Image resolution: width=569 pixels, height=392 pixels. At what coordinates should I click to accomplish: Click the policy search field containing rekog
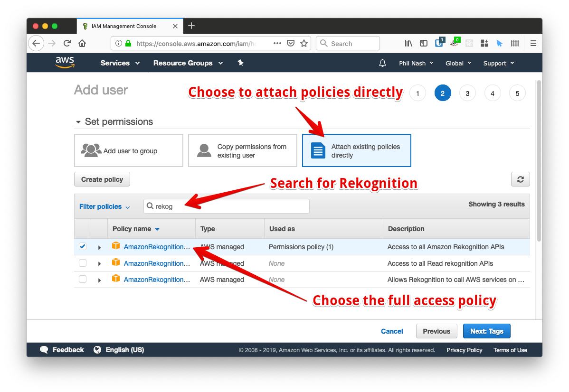point(227,206)
